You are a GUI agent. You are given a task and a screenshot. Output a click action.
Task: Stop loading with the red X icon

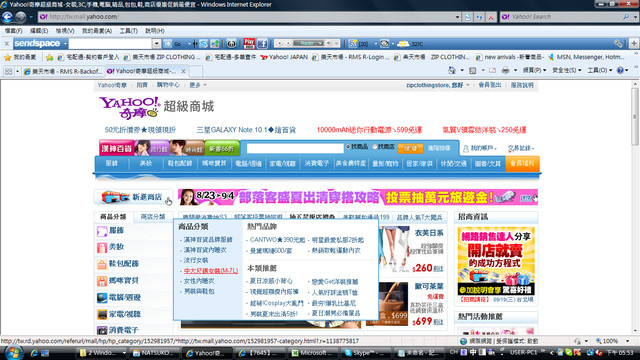point(491,17)
